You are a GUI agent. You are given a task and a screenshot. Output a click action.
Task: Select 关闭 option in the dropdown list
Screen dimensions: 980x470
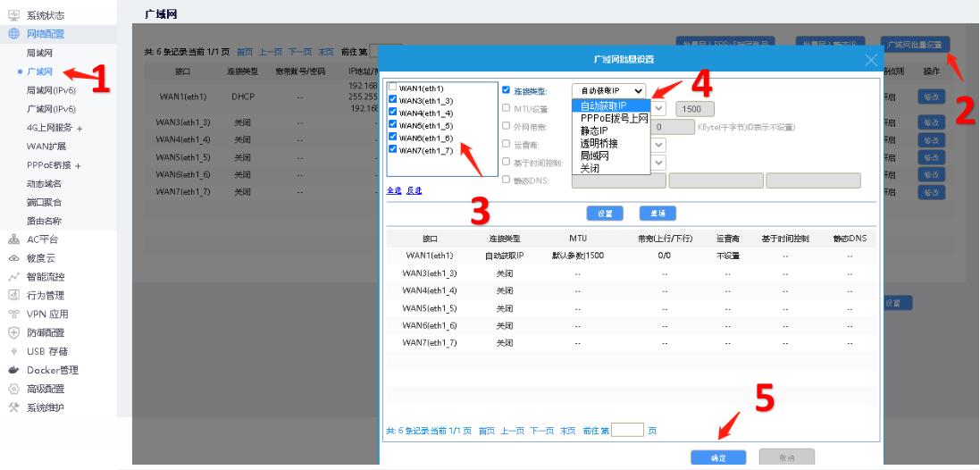click(x=611, y=168)
